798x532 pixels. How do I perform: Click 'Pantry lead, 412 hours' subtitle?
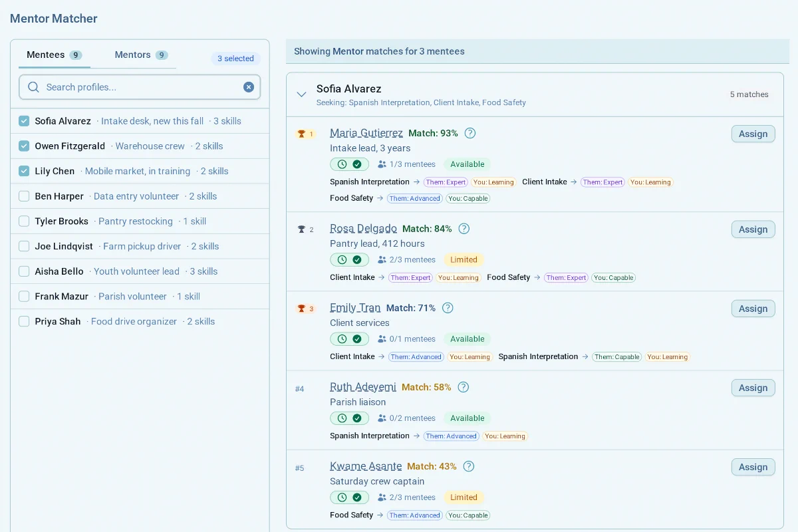point(377,243)
